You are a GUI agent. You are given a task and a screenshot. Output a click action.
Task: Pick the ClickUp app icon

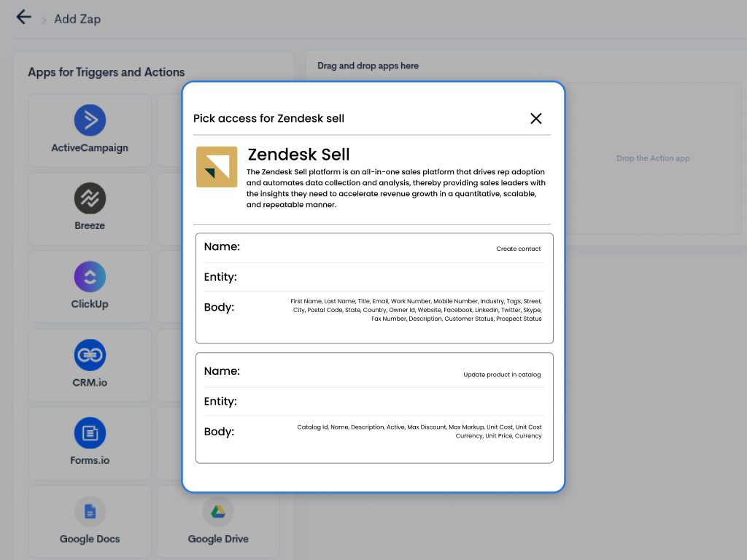click(90, 277)
